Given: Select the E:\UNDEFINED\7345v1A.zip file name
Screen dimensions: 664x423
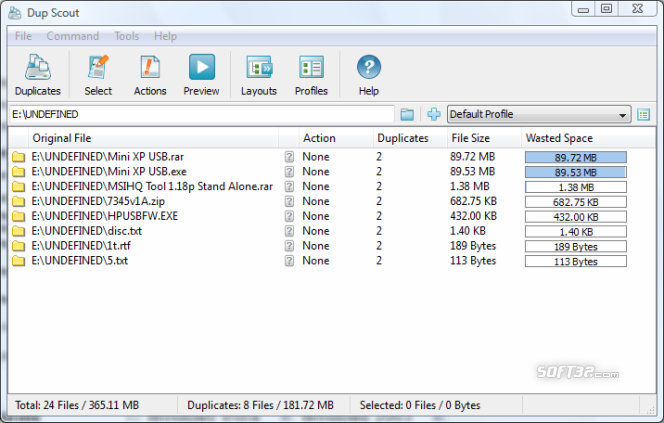Looking at the screenshot, I should click(x=98, y=202).
